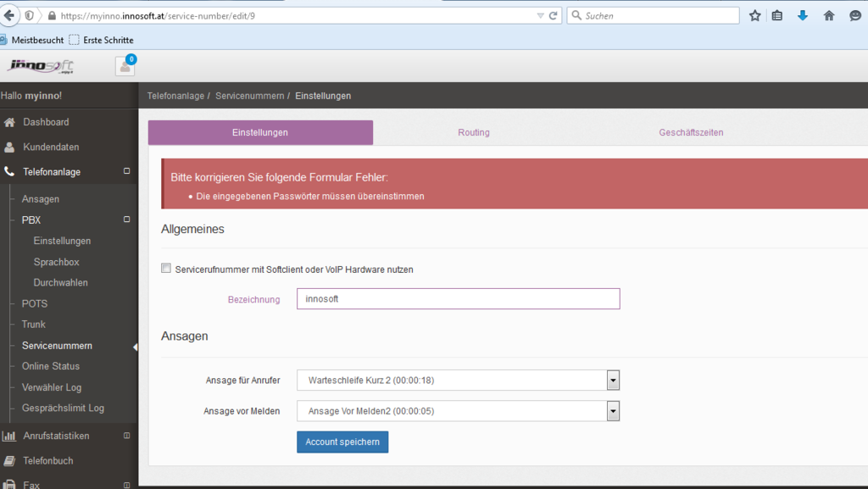Screen dimensions: 868x489
Task: Click the password mismatch error message text
Action: 310,197
